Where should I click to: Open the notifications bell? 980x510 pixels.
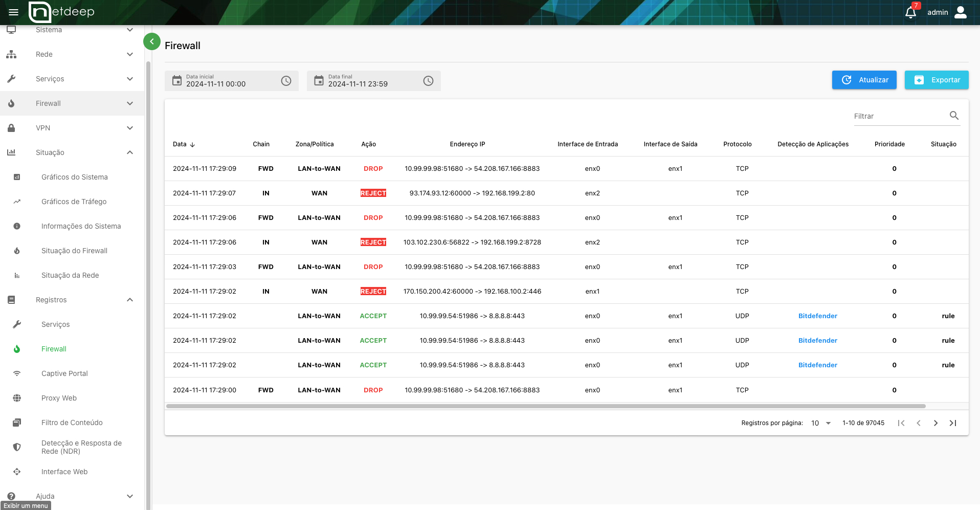(911, 12)
